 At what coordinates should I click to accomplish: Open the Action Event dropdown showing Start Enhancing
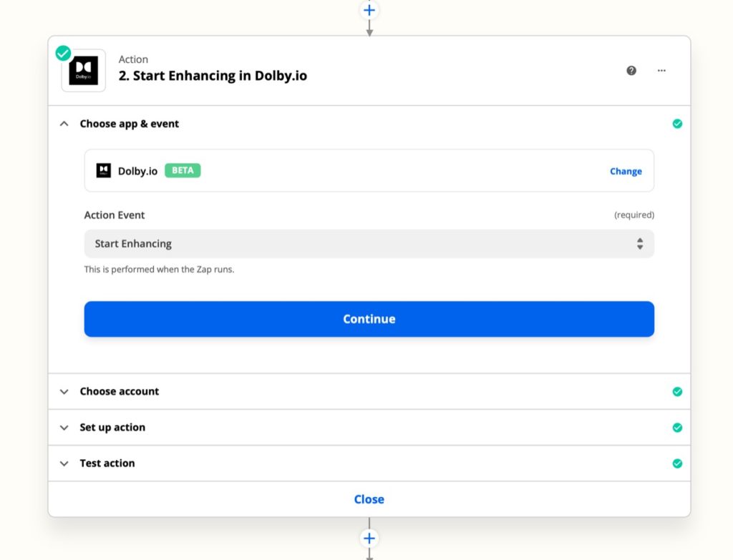369,244
